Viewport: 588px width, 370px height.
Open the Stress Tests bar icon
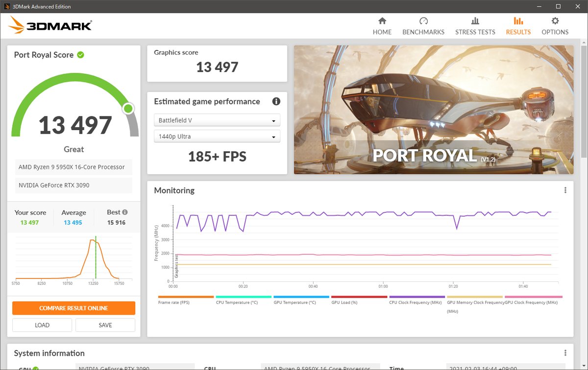tap(475, 21)
